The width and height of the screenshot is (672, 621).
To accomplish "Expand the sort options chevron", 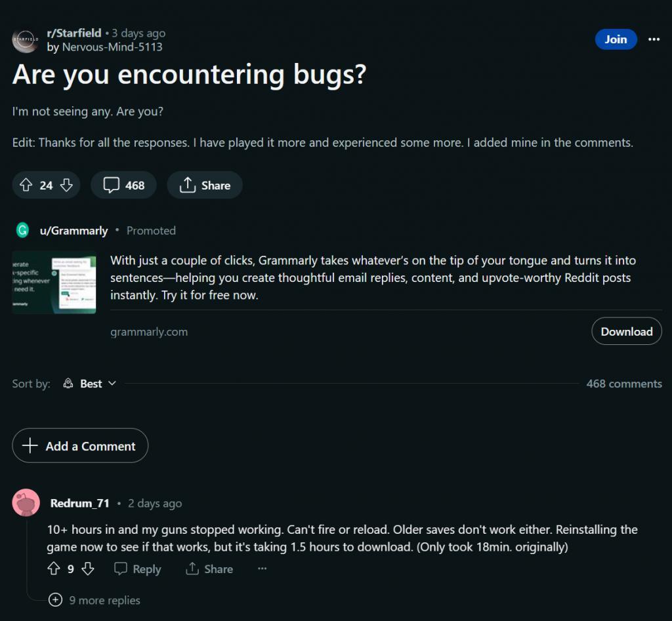I will [x=112, y=384].
